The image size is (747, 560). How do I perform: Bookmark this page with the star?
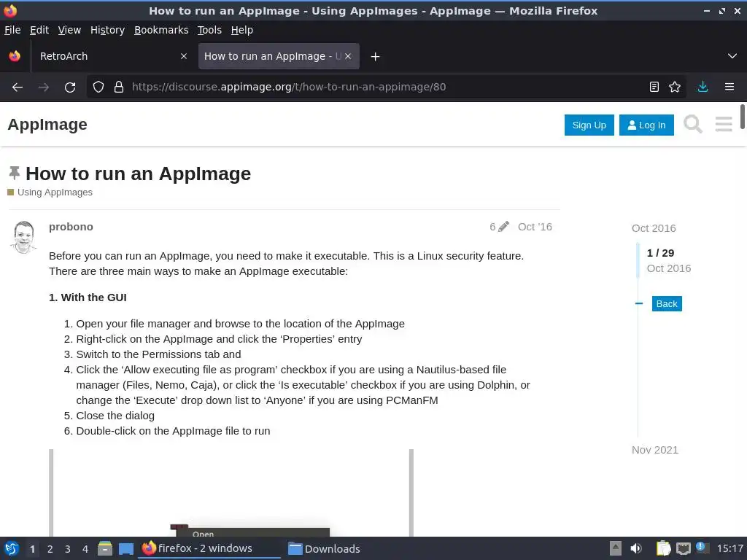click(675, 87)
